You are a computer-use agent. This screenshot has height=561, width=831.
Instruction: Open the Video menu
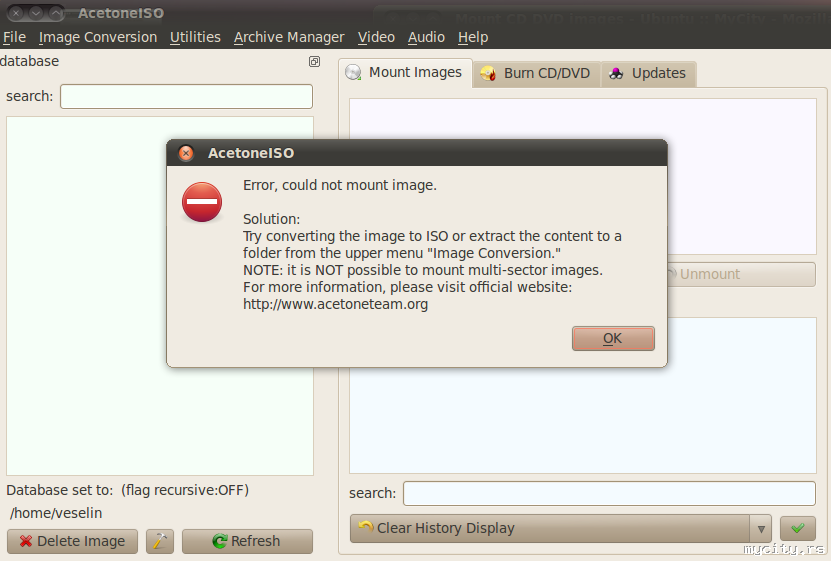[376, 37]
